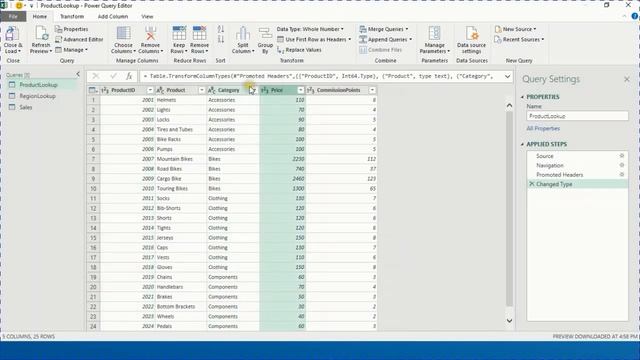Edit the query Name field
Viewport: 640px width, 360px height.
pyautogui.click(x=577, y=116)
